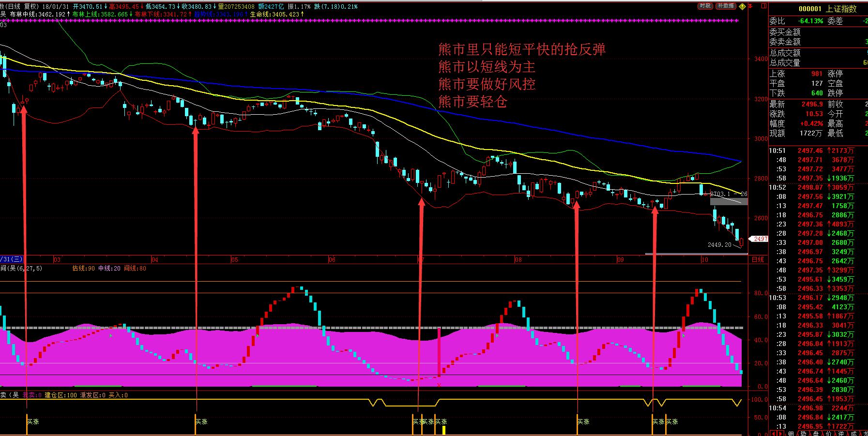Click the 补数据 button

pos(726,6)
